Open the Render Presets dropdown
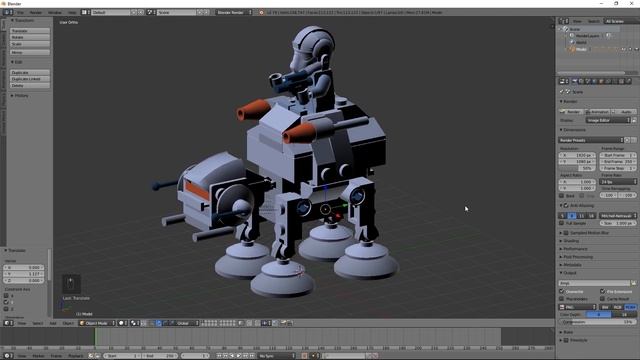 coord(591,140)
